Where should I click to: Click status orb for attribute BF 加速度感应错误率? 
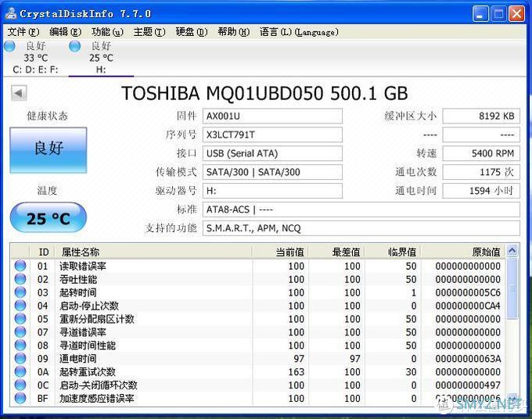(x=20, y=398)
